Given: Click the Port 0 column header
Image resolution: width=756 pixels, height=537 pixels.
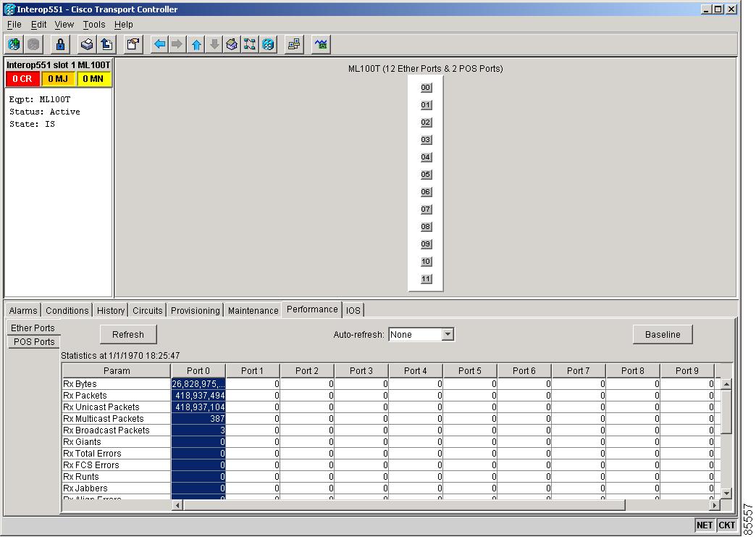Looking at the screenshot, I should [x=198, y=370].
